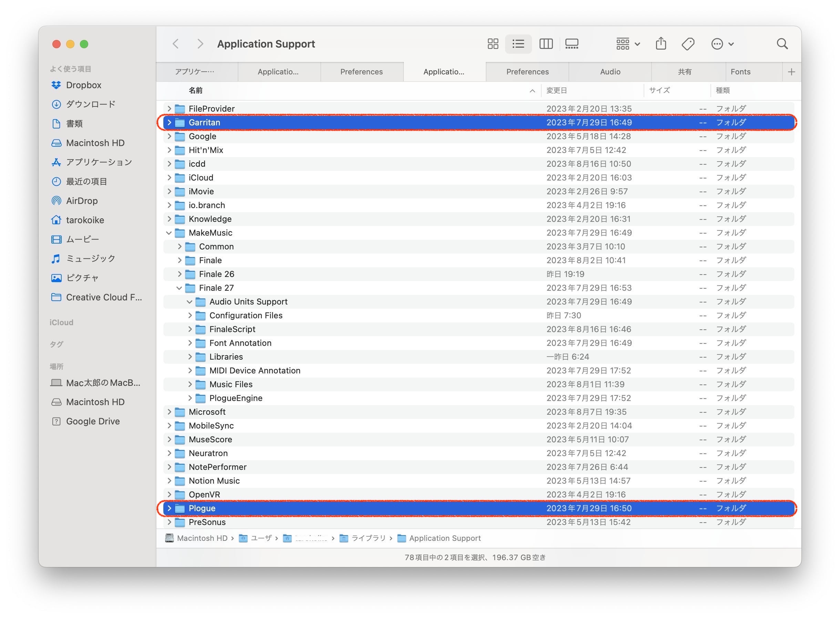Switch to the fifth tab, Preferences
This screenshot has height=618, width=840.
pyautogui.click(x=527, y=72)
